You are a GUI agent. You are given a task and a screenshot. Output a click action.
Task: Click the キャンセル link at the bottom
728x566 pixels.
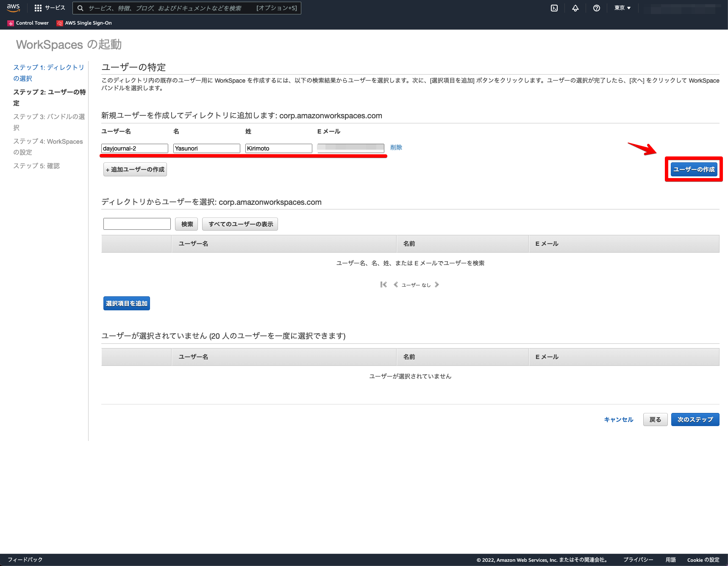(618, 419)
